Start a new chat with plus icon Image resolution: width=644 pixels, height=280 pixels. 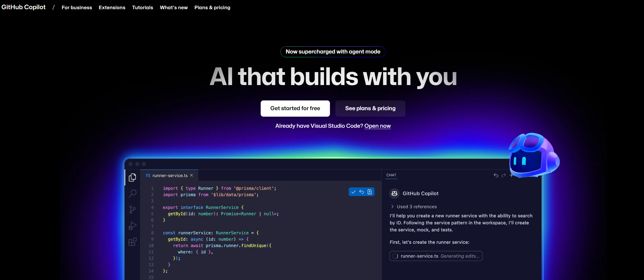click(x=511, y=176)
